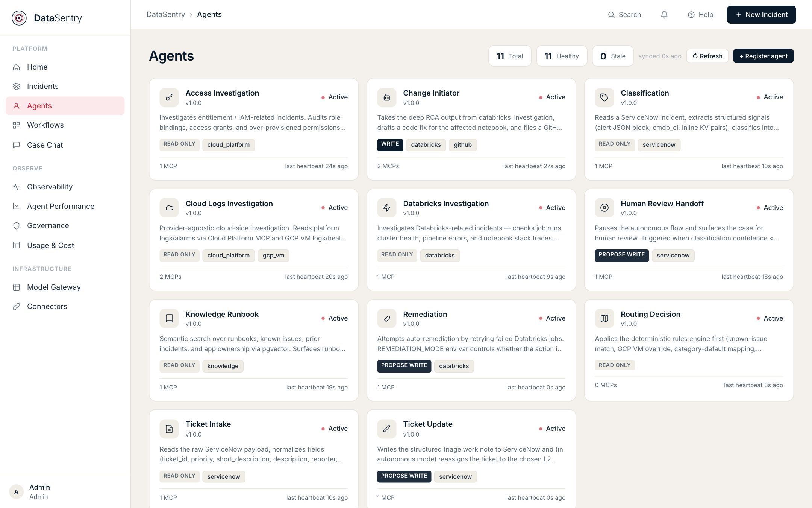Click the Knowledge Runbook book icon
Image resolution: width=812 pixels, height=508 pixels.
pyautogui.click(x=169, y=318)
